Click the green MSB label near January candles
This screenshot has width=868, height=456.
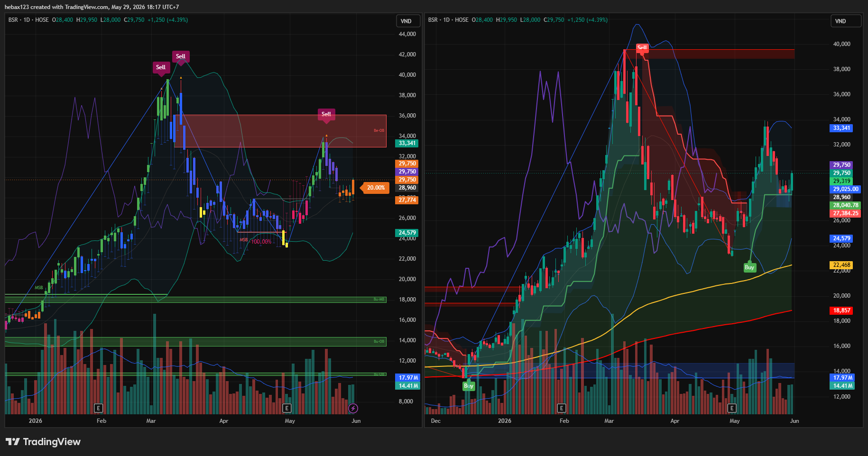coord(39,288)
